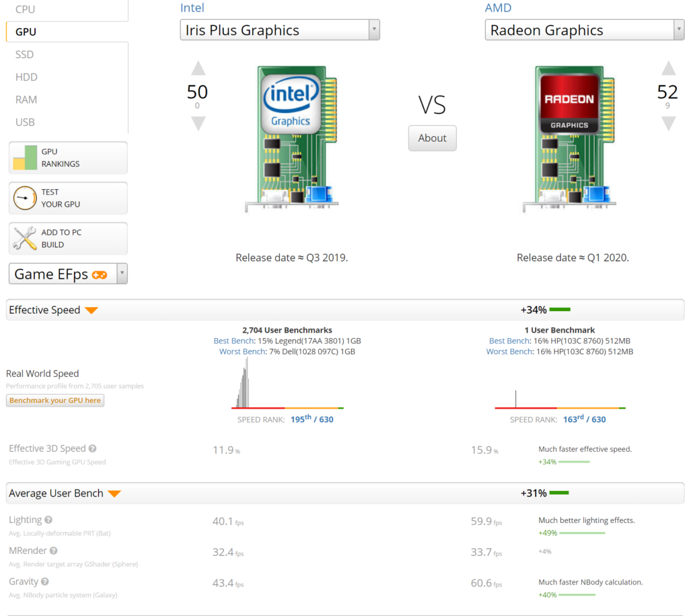The height and width of the screenshot is (616, 693).
Task: Upvote the Intel Iris Plus Graphics
Action: tap(198, 68)
